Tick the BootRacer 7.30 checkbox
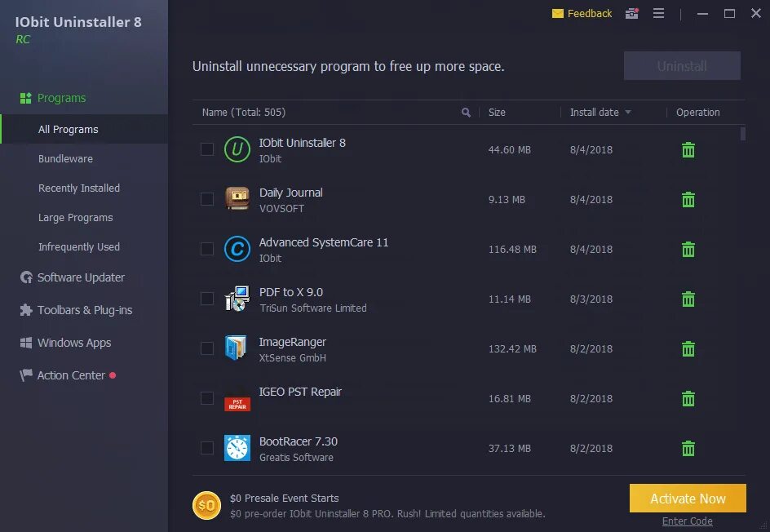Viewport: 770px width, 532px height. (x=207, y=448)
